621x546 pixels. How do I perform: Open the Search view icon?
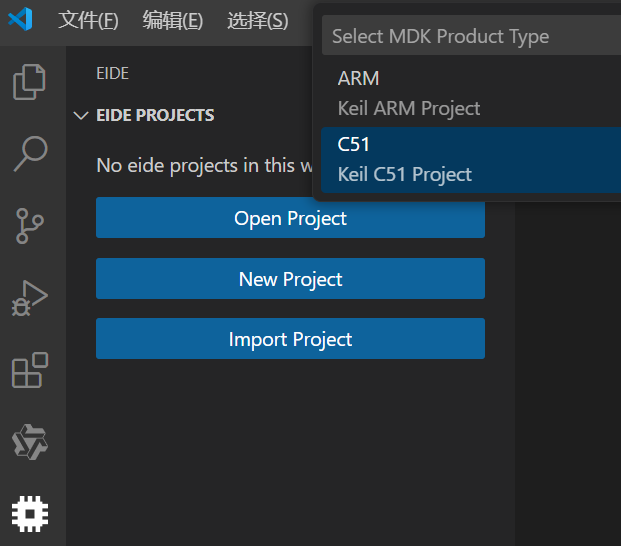tap(30, 153)
